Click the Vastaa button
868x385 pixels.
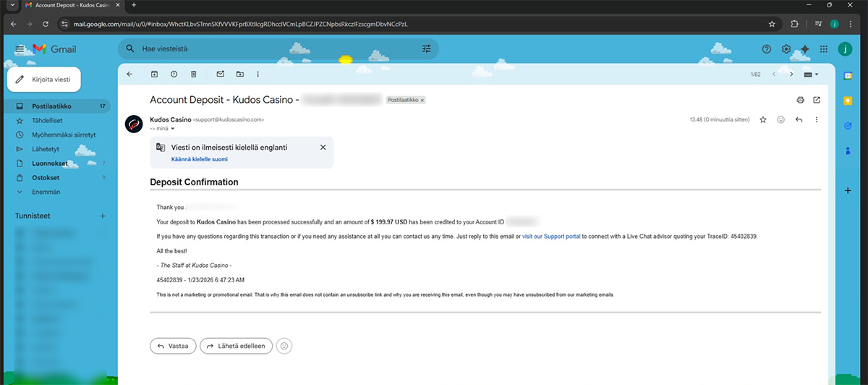click(173, 346)
